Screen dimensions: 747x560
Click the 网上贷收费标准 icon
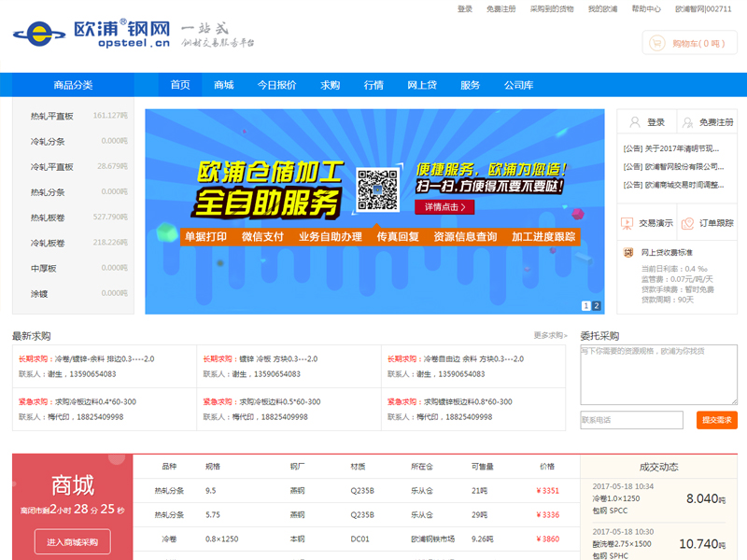tap(628, 252)
